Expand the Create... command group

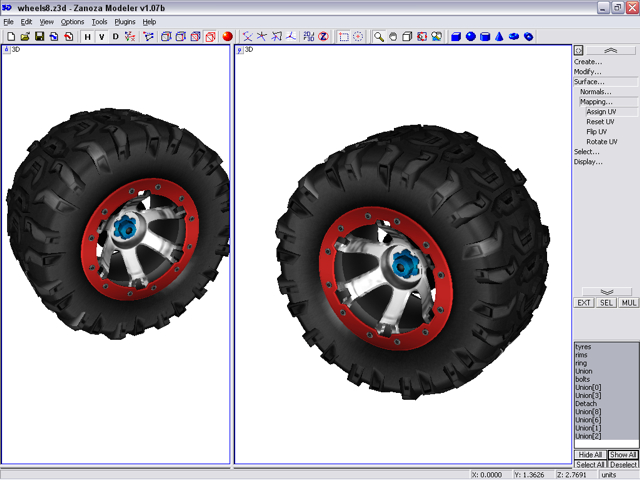coord(588,62)
